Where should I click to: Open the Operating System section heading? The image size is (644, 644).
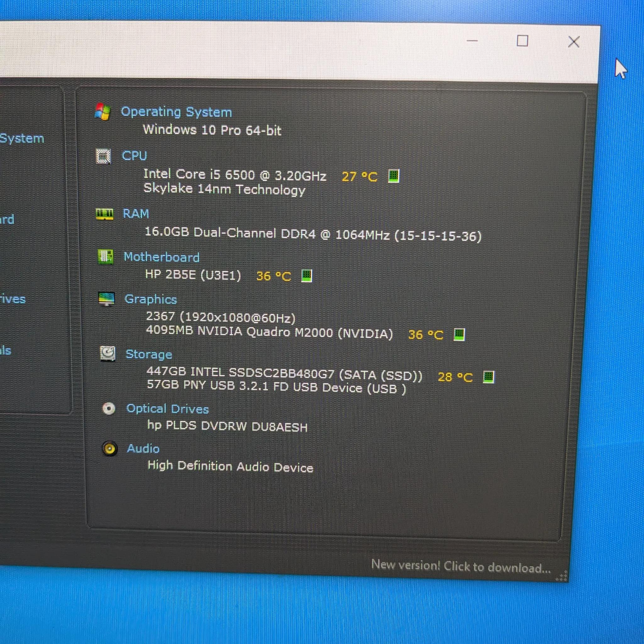pyautogui.click(x=176, y=112)
